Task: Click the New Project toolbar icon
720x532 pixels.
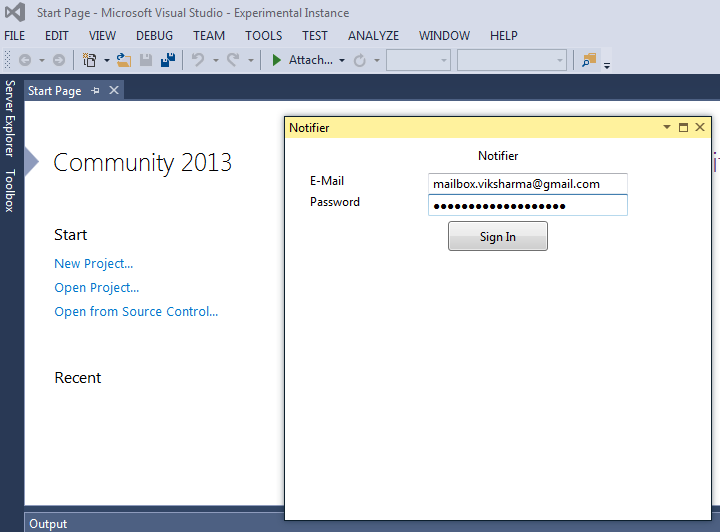Action: [90, 60]
